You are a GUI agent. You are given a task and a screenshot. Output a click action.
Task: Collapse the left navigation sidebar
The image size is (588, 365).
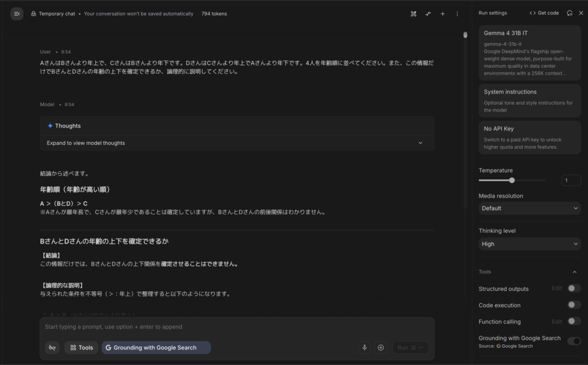17,13
